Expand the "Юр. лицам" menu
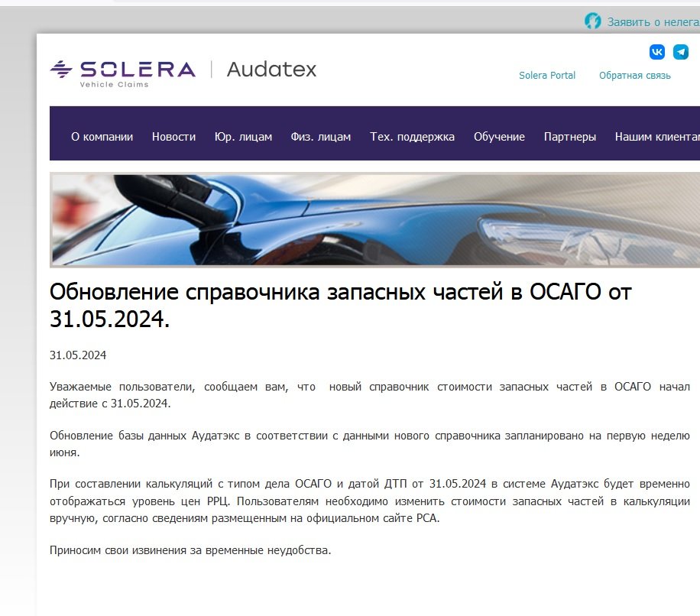This screenshot has height=616, width=700. (x=243, y=137)
